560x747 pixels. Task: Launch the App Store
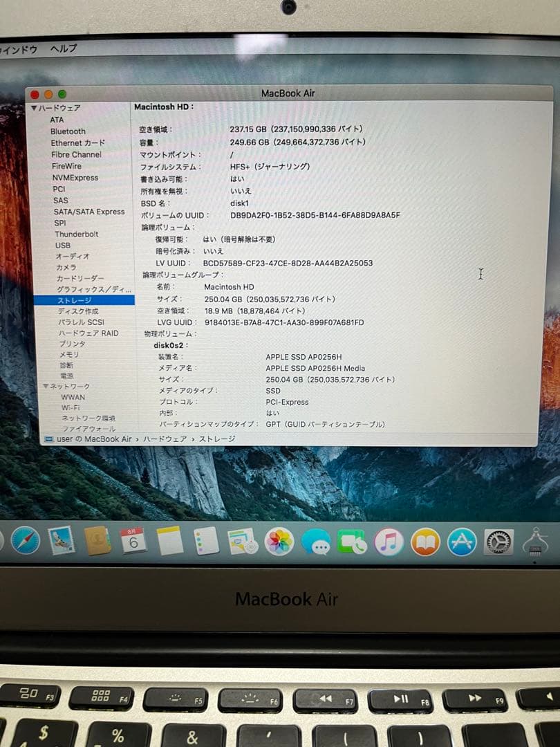461,542
